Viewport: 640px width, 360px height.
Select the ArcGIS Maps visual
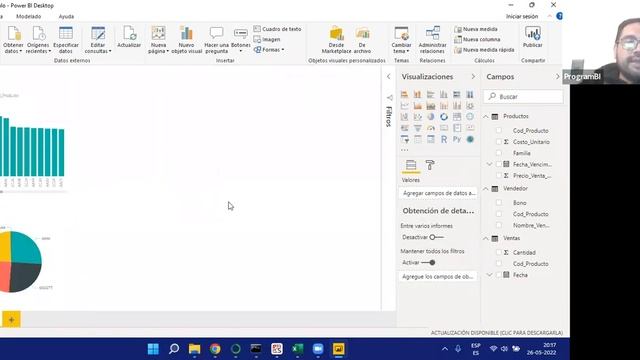tap(470, 140)
